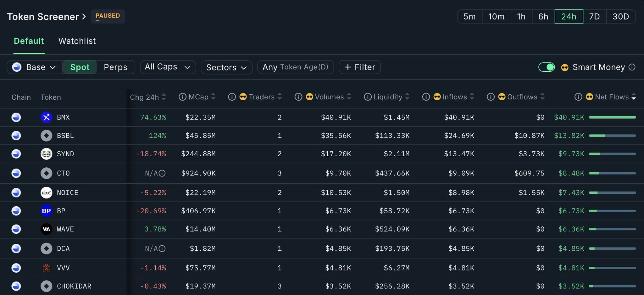This screenshot has height=295, width=644.
Task: Click the MCap column info icon
Action: click(182, 97)
